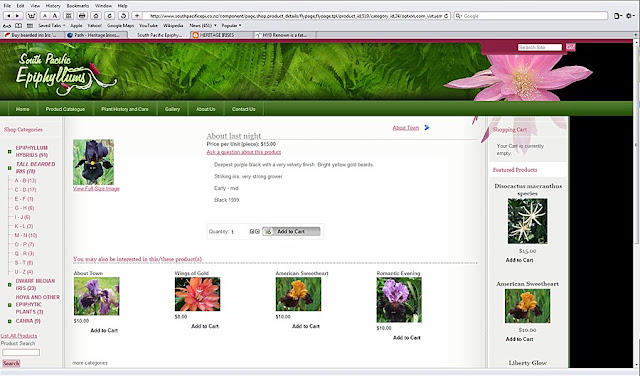Make page text bigger with large A button

pyautogui.click(x=54, y=16)
